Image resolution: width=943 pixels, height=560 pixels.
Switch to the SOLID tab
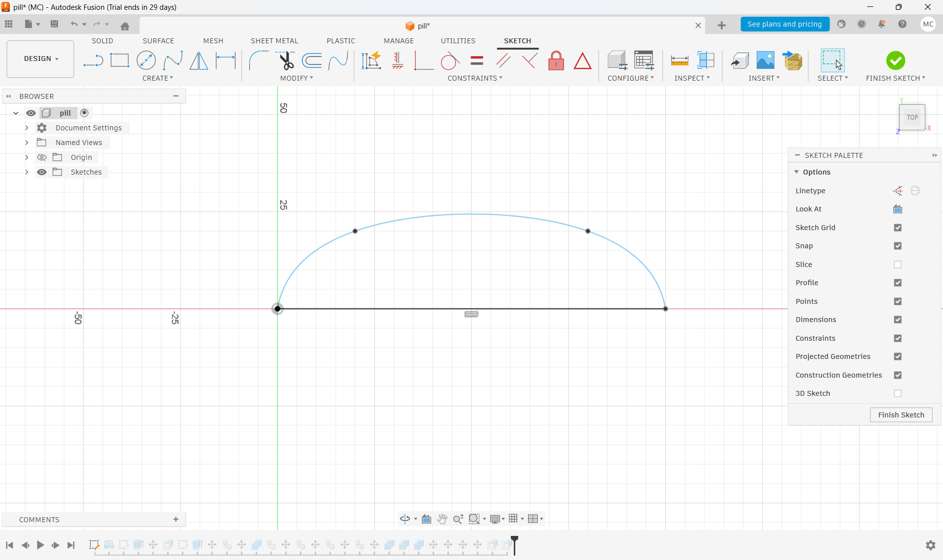102,41
